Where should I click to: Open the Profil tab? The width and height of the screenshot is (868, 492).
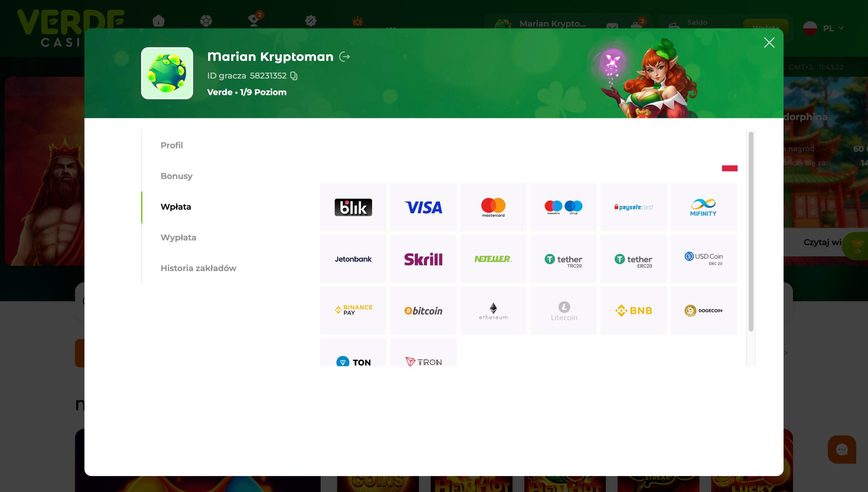click(x=172, y=145)
